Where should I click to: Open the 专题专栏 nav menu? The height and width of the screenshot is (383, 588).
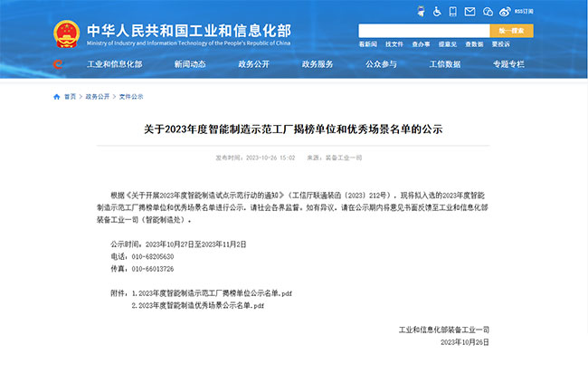pyautogui.click(x=509, y=64)
